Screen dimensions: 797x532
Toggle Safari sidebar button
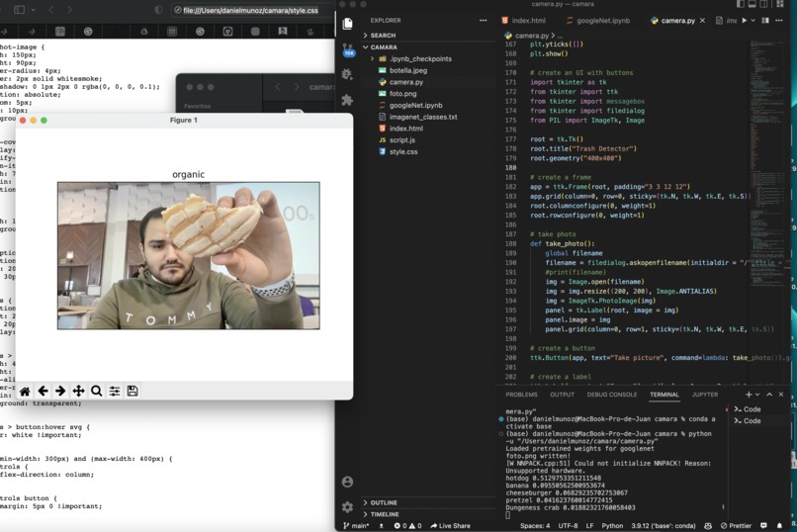click(x=20, y=10)
